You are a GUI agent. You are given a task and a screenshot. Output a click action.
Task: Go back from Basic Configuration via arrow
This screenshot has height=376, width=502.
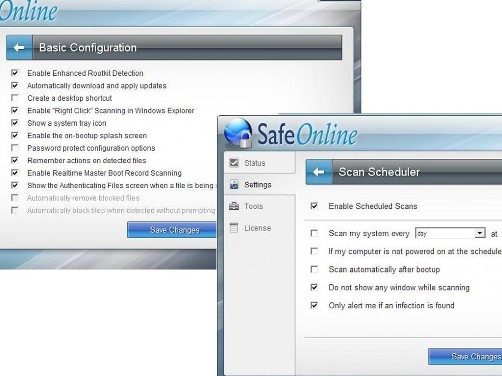coord(19,48)
